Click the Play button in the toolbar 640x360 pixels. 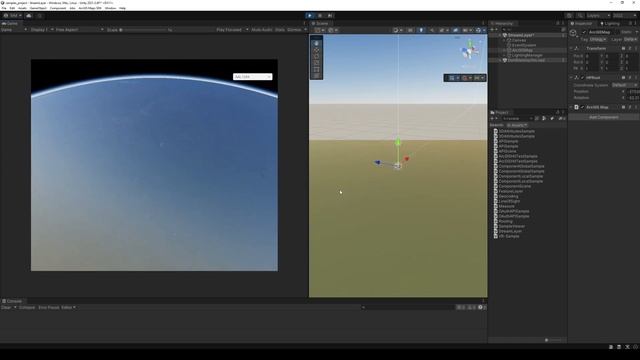point(310,16)
